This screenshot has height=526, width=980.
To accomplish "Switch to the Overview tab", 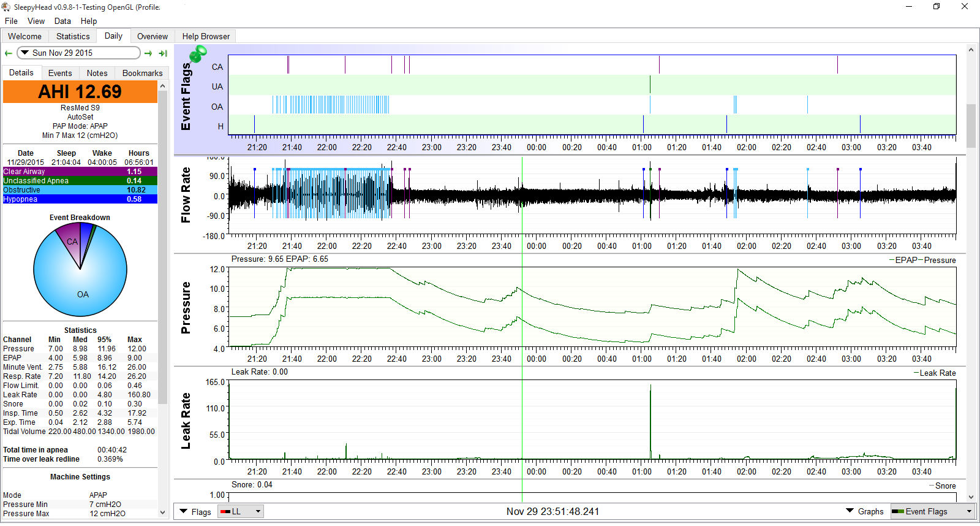I will 153,36.
